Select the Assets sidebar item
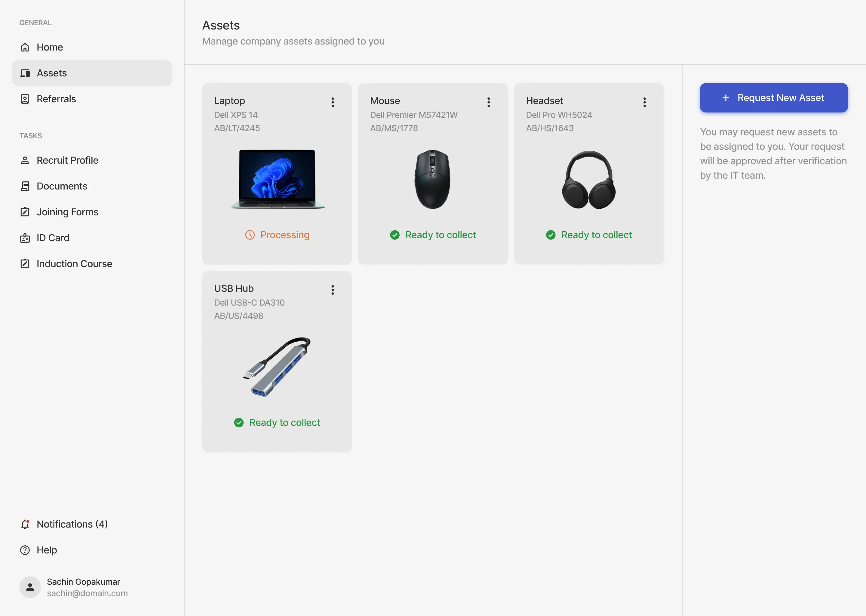866x616 pixels. pyautogui.click(x=92, y=73)
